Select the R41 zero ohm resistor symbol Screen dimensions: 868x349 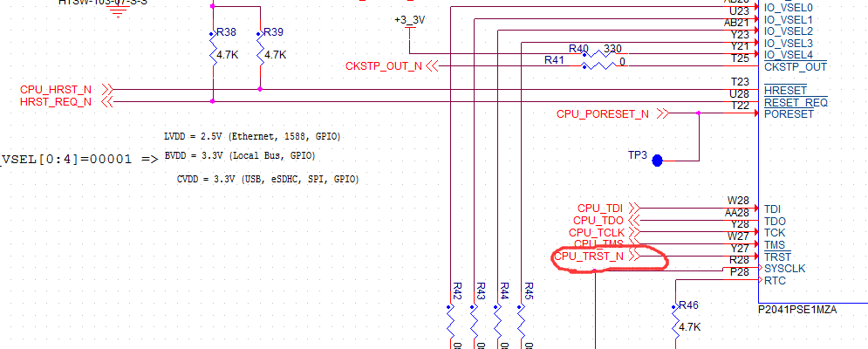click(x=598, y=66)
